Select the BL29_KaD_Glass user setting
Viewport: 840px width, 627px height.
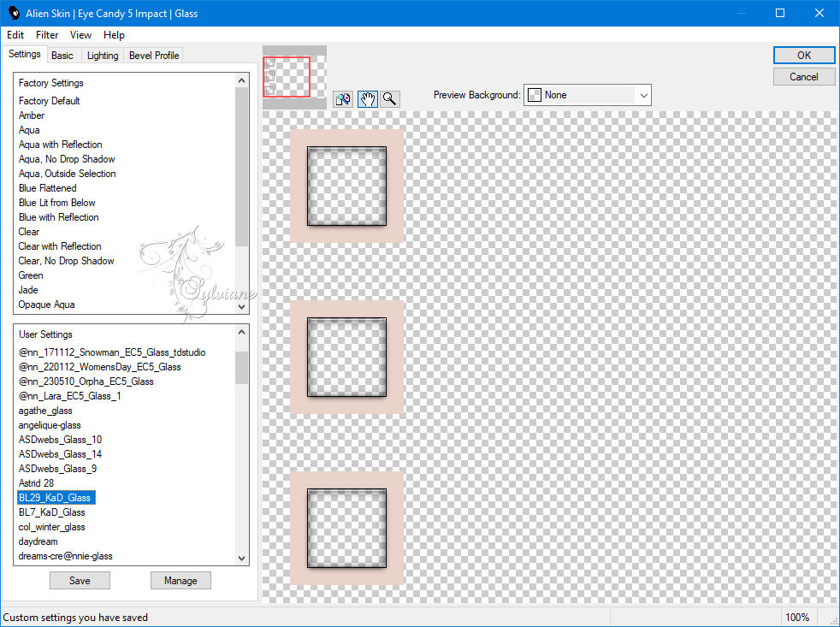coord(56,497)
